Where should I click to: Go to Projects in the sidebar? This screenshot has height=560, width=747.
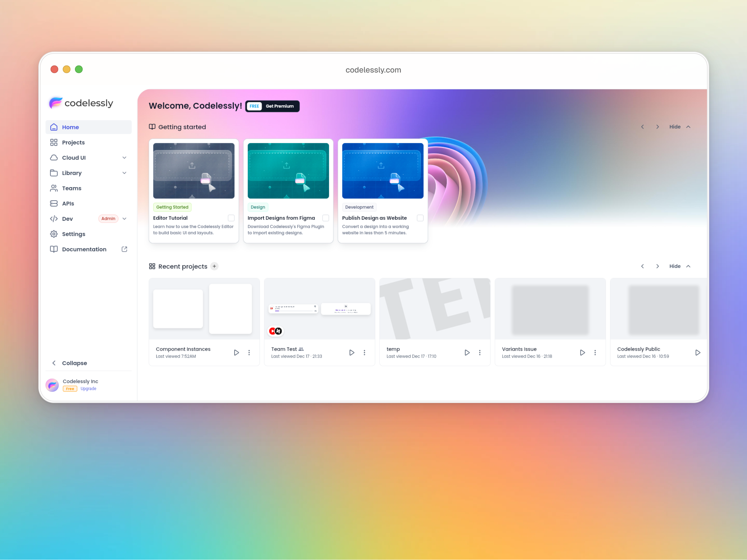pyautogui.click(x=88, y=142)
